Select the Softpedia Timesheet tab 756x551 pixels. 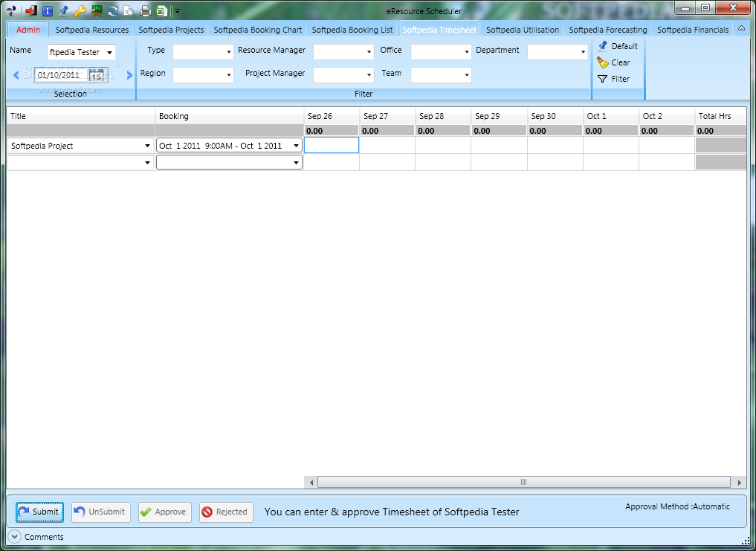439,30
